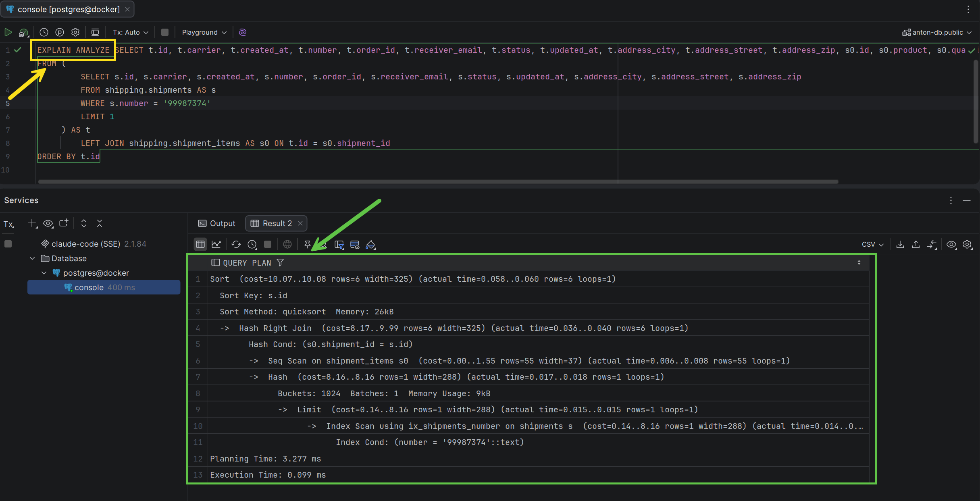The image size is (980, 501).
Task: Click the editor horizontal scrollbar
Action: point(438,182)
